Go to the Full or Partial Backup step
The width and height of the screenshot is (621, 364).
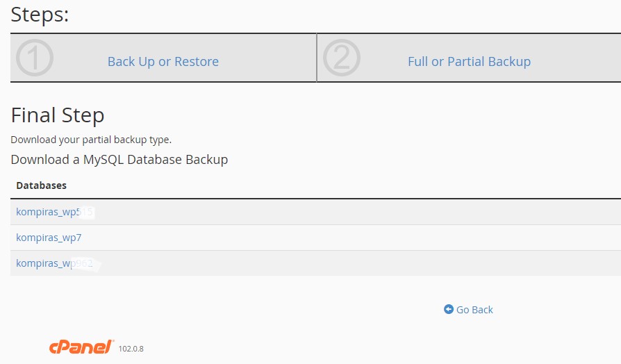coord(469,62)
